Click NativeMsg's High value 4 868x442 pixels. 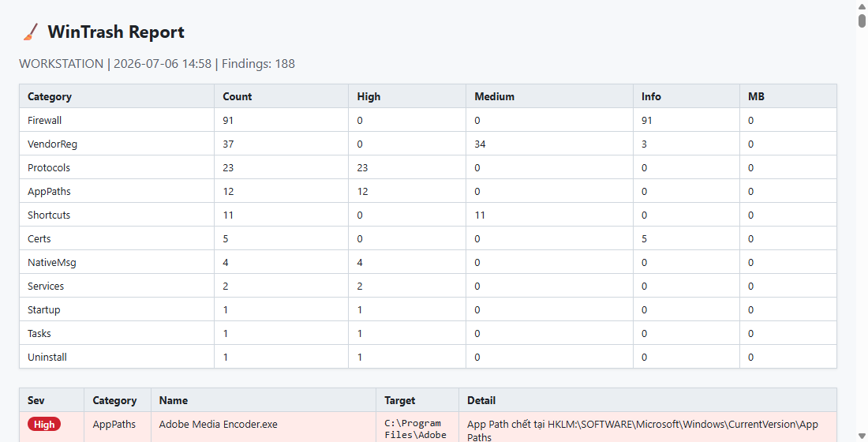360,263
